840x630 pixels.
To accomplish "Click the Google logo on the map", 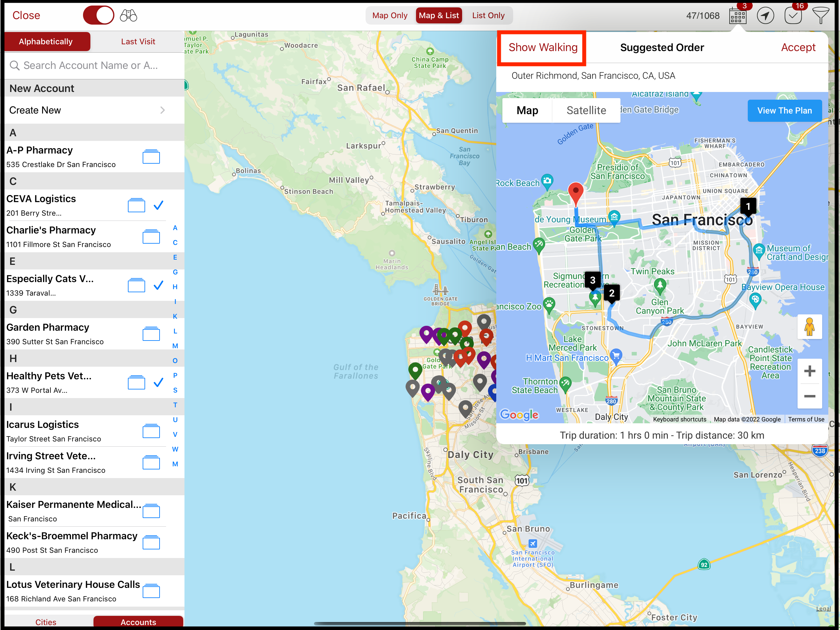I will [x=519, y=415].
